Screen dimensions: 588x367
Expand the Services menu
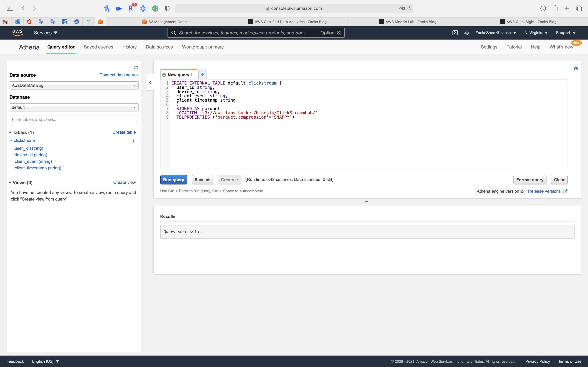click(45, 33)
